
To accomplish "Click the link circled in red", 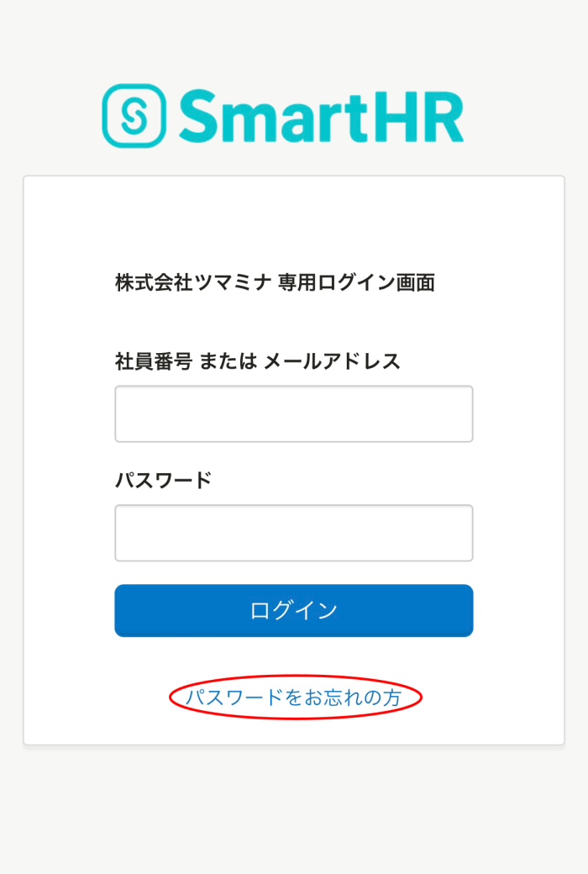I will point(293,698).
